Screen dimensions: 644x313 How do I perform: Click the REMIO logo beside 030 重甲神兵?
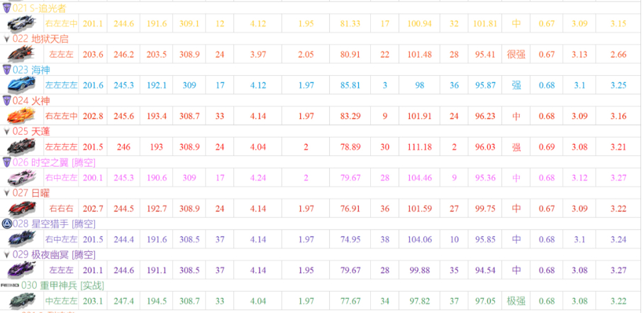click(x=9, y=285)
